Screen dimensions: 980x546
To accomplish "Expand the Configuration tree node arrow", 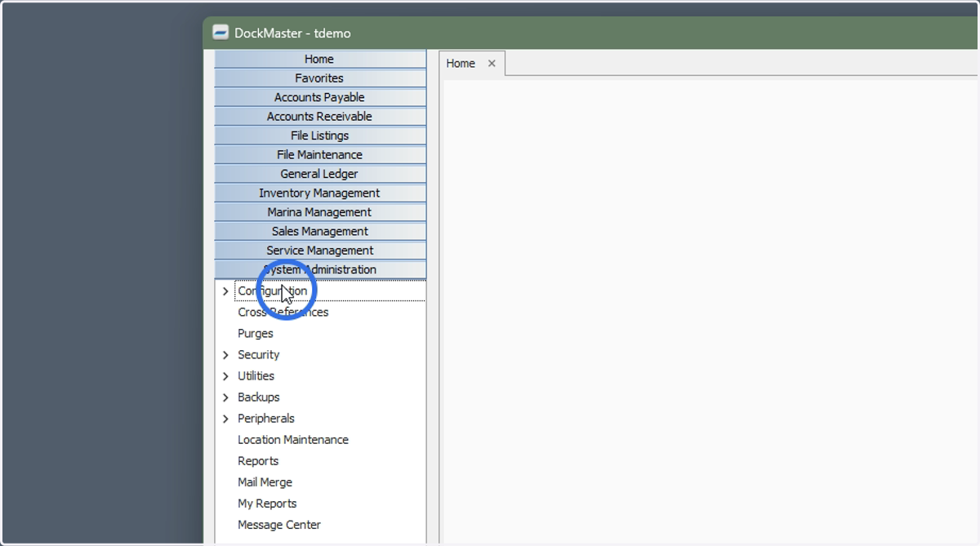I will (226, 291).
